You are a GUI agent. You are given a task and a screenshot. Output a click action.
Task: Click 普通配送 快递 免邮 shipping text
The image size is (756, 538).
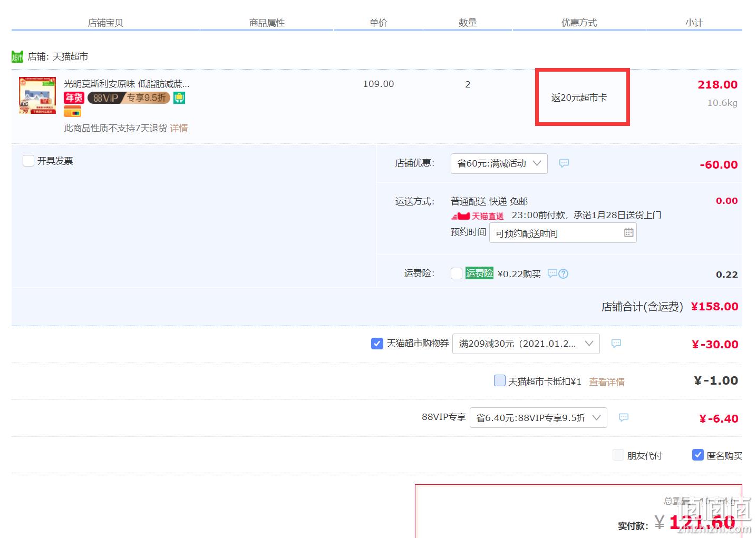tap(489, 201)
